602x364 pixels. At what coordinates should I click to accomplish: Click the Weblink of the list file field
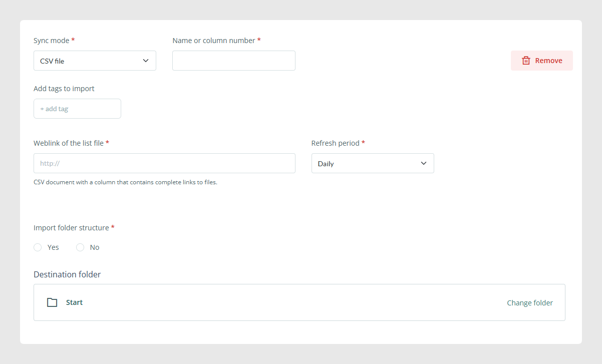coord(164,163)
